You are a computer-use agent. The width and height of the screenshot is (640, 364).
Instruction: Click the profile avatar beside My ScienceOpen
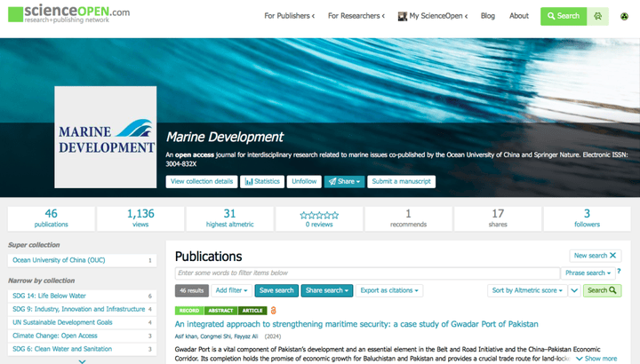coord(403,16)
